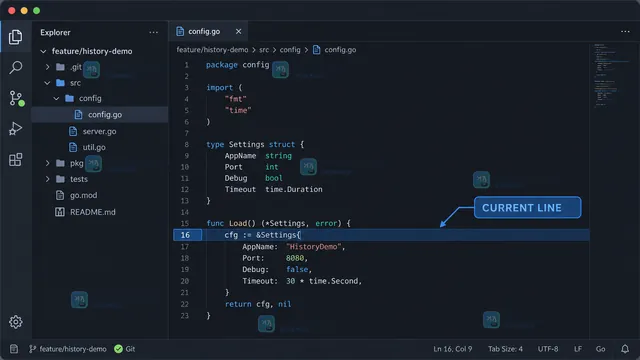The height and width of the screenshot is (360, 640).
Task: Collapse the feature/history-demo root folder
Action: (x=43, y=51)
